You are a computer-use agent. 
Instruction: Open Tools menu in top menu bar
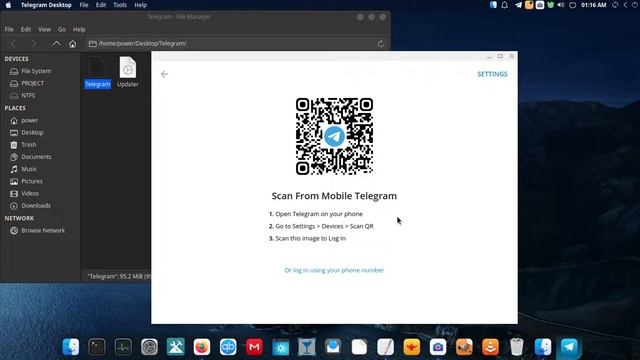(x=120, y=5)
